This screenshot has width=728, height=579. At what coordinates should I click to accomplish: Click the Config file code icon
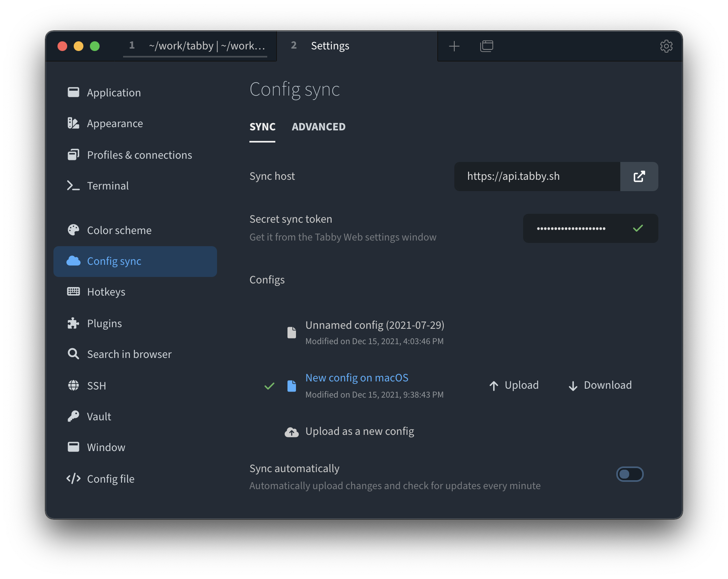coord(73,479)
